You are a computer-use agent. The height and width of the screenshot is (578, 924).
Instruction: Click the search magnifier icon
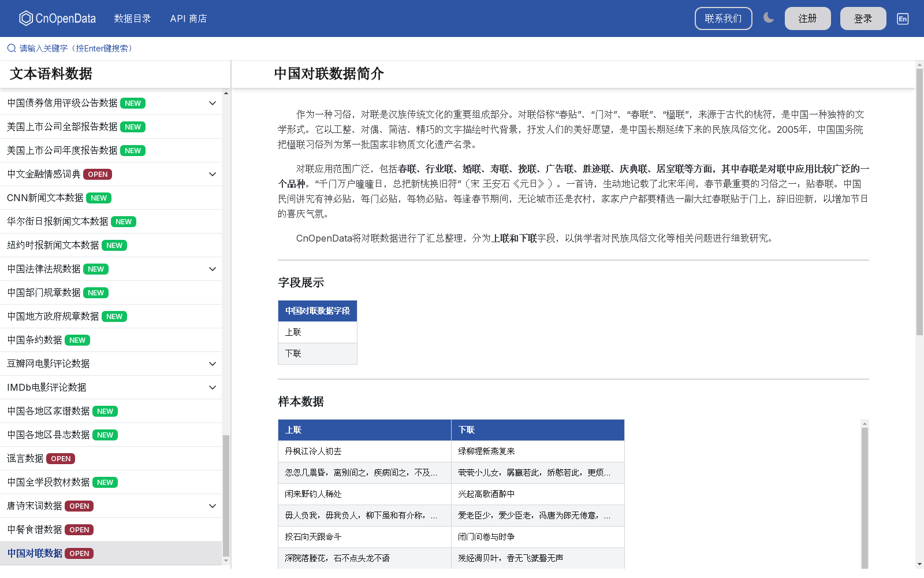tap(12, 48)
